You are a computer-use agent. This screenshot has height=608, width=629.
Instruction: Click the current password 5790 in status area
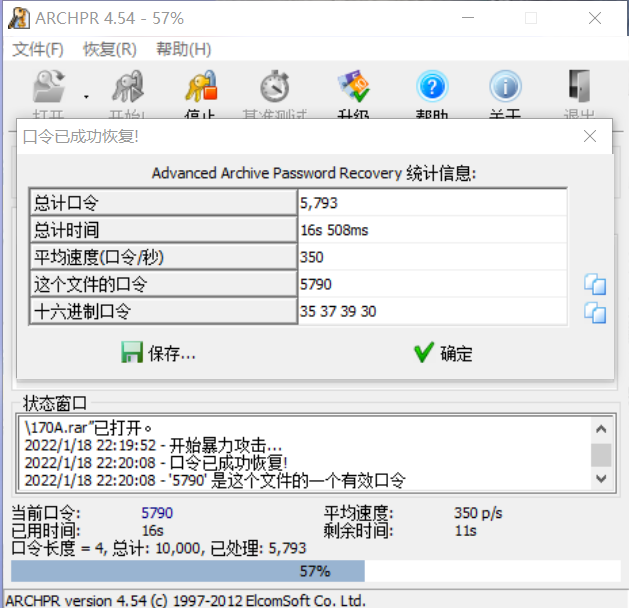157,513
